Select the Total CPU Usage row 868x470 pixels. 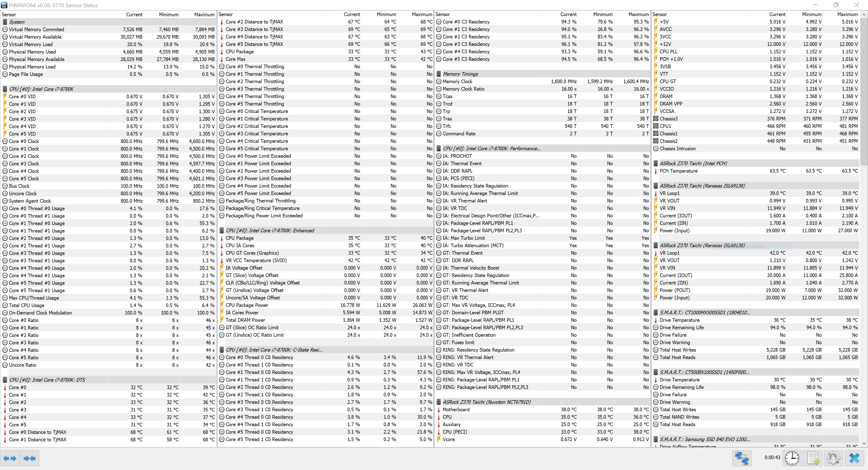(x=27, y=305)
